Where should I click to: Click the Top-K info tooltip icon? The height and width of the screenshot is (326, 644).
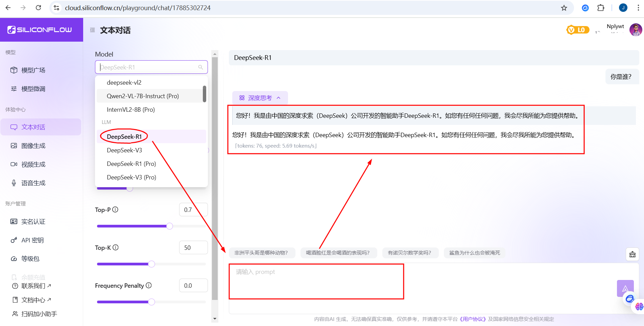pos(116,247)
